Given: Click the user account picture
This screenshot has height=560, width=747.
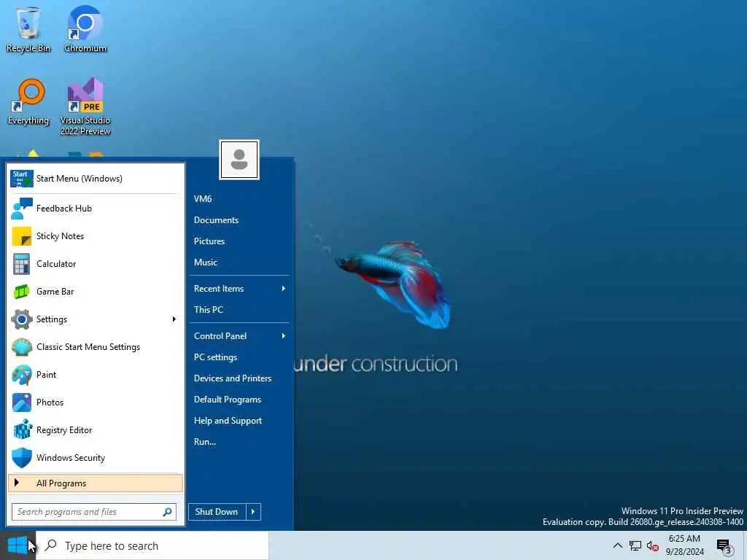Looking at the screenshot, I should point(239,160).
